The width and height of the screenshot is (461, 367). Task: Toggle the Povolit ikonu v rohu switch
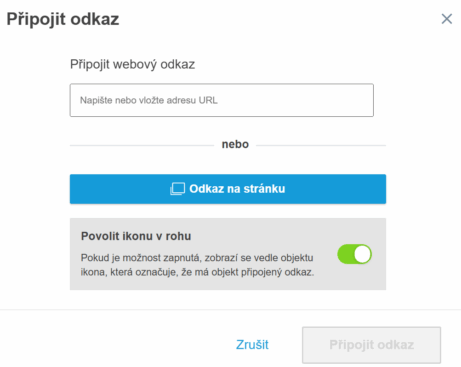[x=354, y=254]
